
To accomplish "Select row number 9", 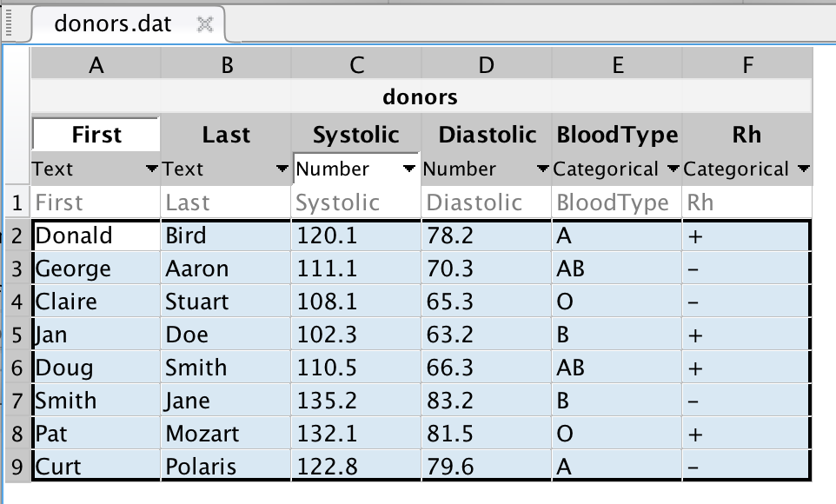I will point(15,467).
